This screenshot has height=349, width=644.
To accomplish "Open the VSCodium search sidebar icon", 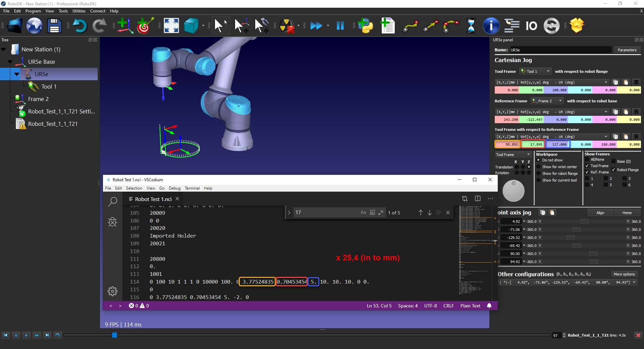I will [113, 201].
